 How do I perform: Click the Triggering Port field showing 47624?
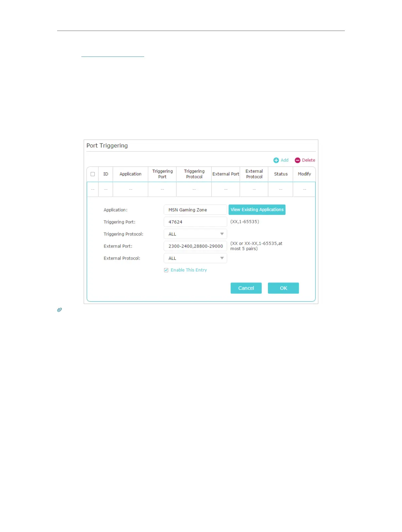(195, 222)
